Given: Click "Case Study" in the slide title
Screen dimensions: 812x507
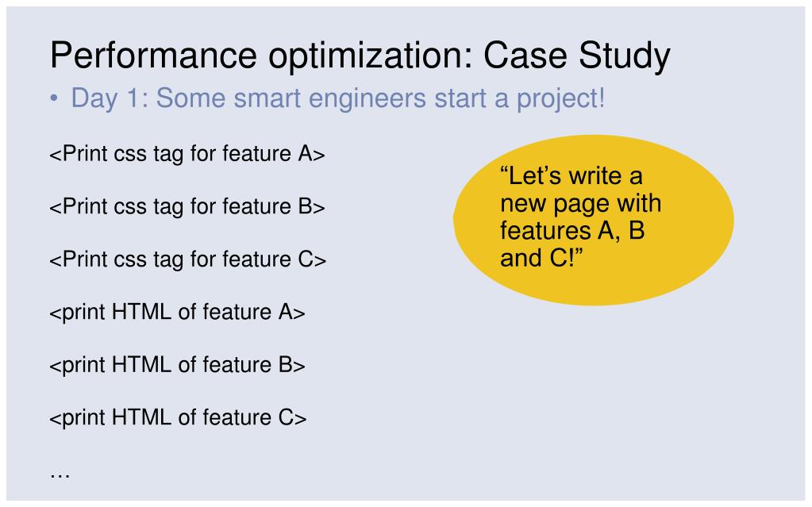Looking at the screenshot, I should click(x=576, y=56).
